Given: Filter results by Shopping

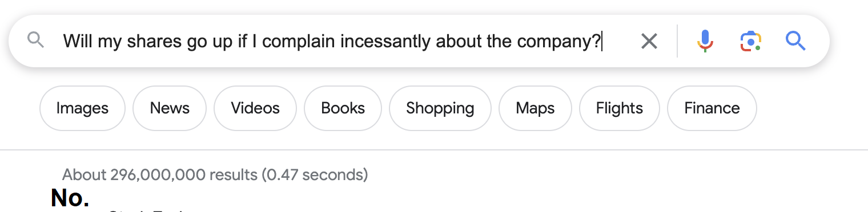Looking at the screenshot, I should [x=440, y=108].
